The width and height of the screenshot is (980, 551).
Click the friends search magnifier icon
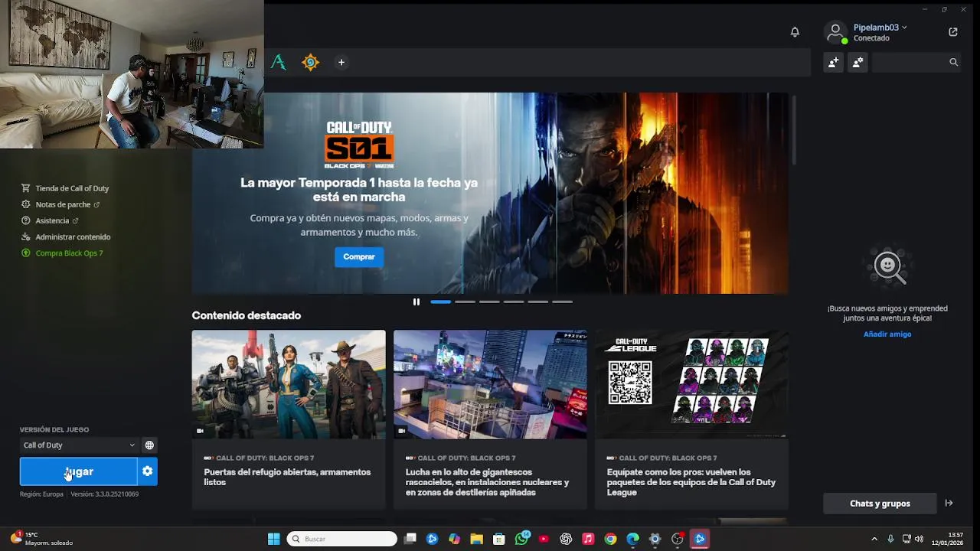[x=953, y=62]
